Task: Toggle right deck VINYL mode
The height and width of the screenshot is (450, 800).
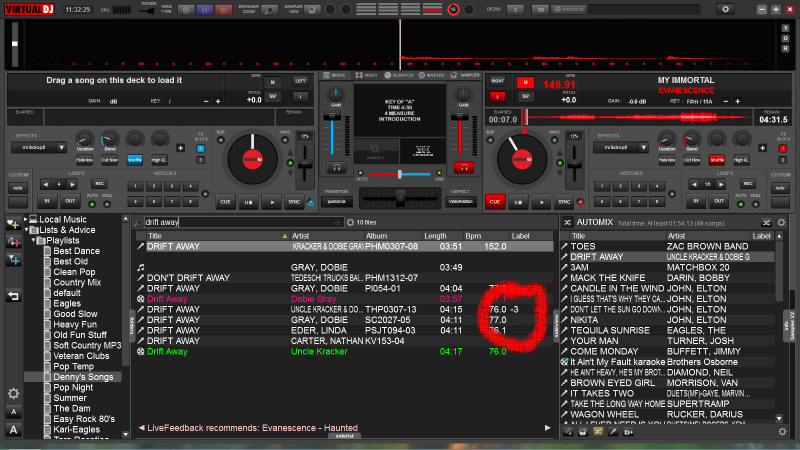Action: 554,140
